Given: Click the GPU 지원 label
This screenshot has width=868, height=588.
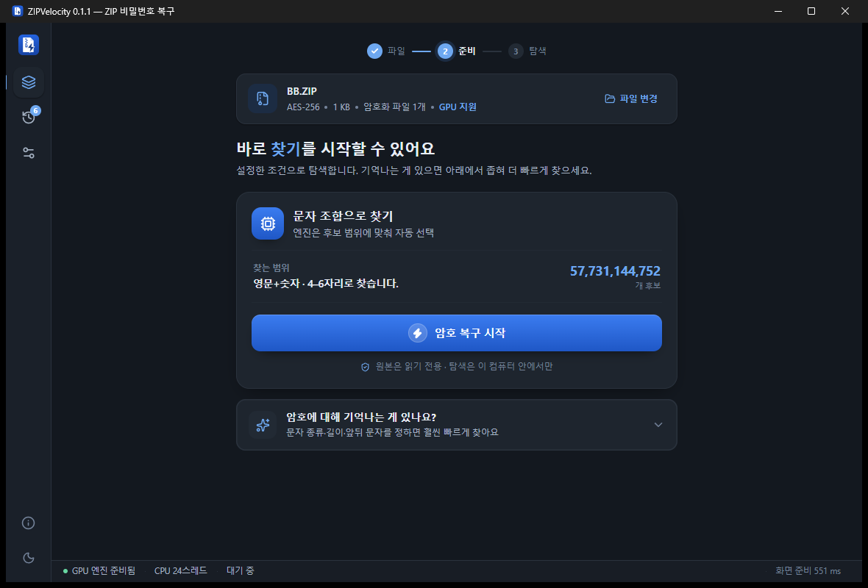Looking at the screenshot, I should [458, 107].
